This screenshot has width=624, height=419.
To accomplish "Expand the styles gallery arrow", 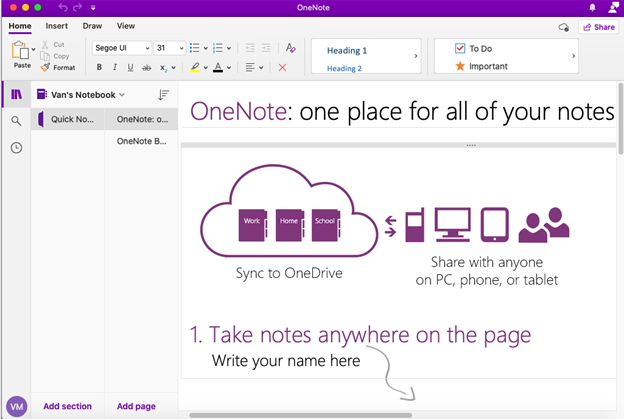I will coord(415,56).
